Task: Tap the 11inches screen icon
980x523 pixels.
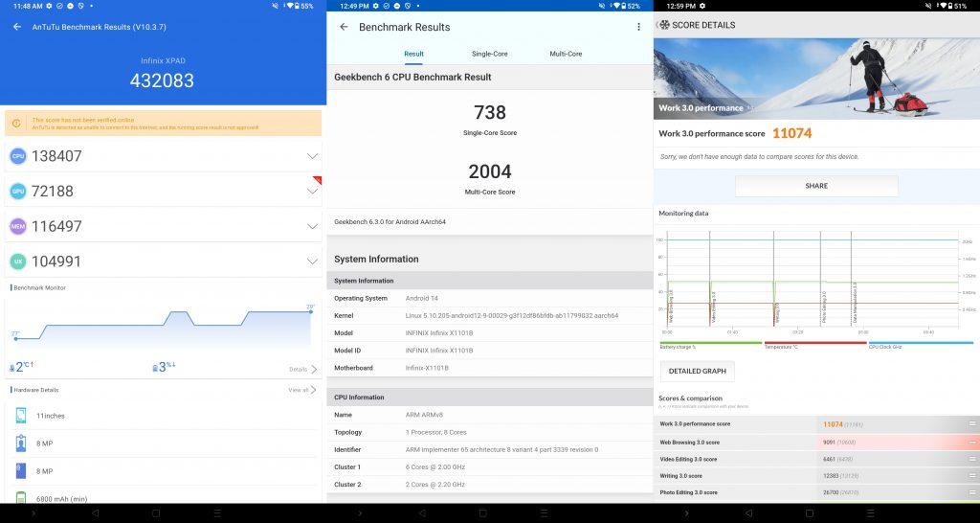Action: [21, 416]
